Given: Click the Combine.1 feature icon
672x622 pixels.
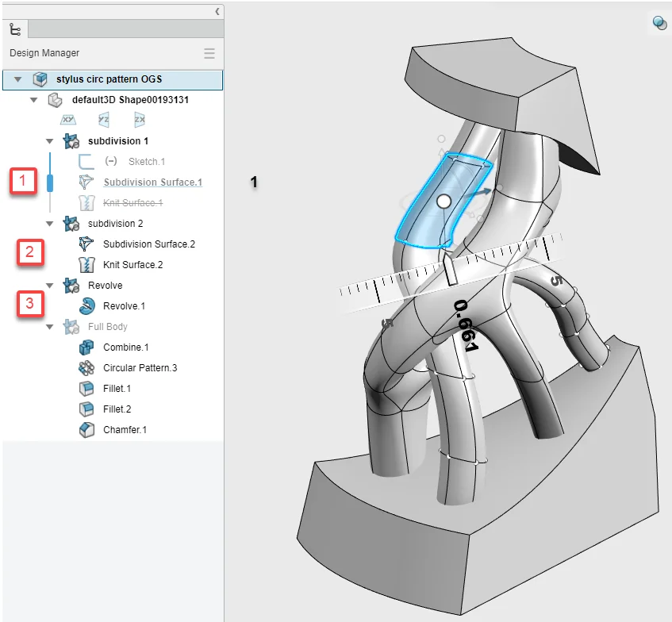Looking at the screenshot, I should pyautogui.click(x=87, y=347).
